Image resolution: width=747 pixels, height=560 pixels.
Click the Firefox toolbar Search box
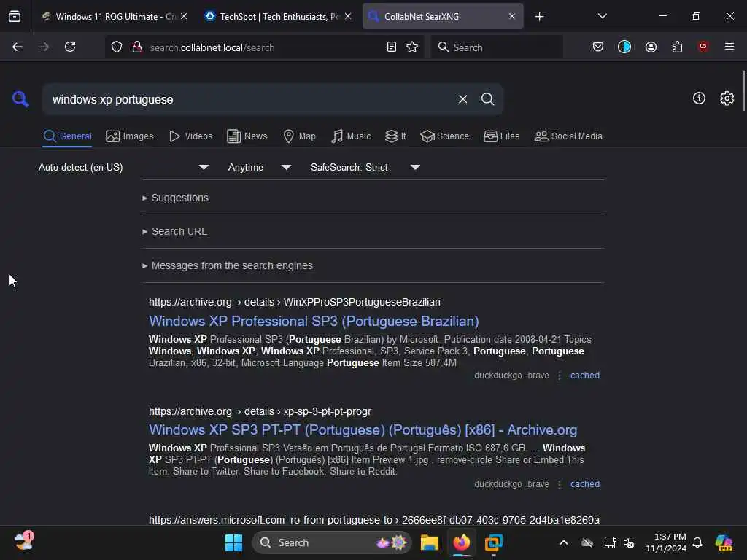click(x=496, y=47)
